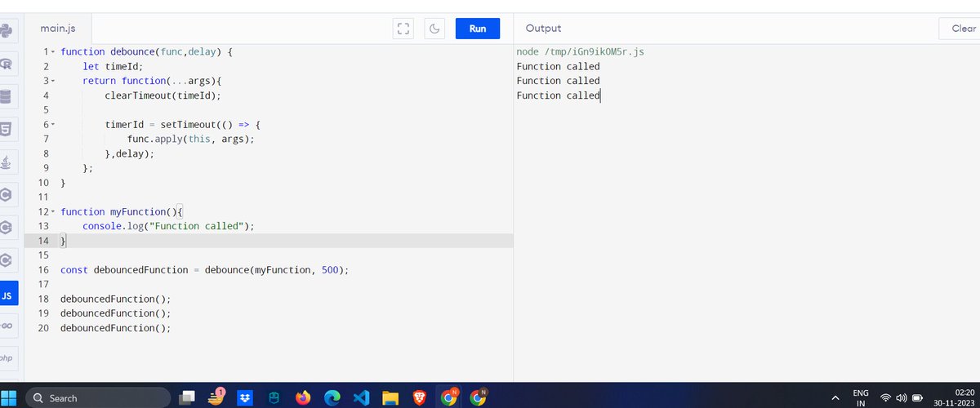Select the JS language icon in sidebar

coord(7,293)
